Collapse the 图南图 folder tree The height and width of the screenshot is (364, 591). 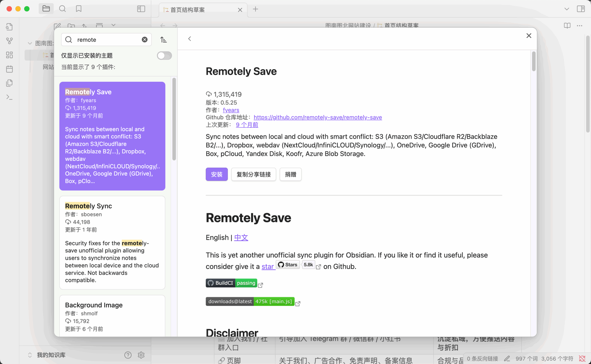(29, 43)
